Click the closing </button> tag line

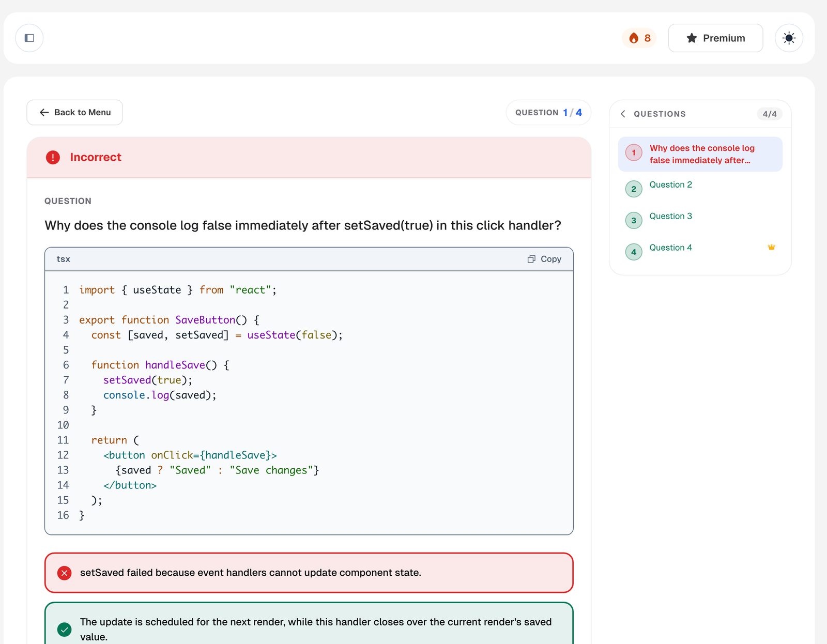130,485
